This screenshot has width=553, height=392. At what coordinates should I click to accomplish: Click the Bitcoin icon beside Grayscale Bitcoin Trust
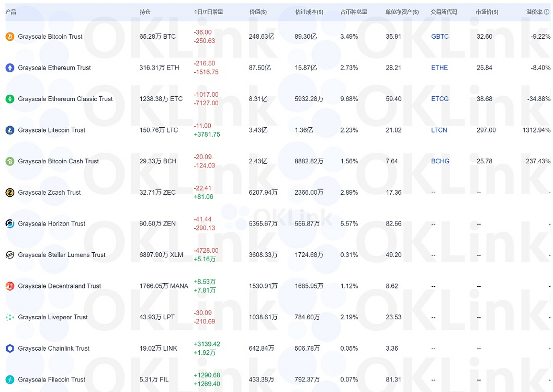pyautogui.click(x=10, y=37)
